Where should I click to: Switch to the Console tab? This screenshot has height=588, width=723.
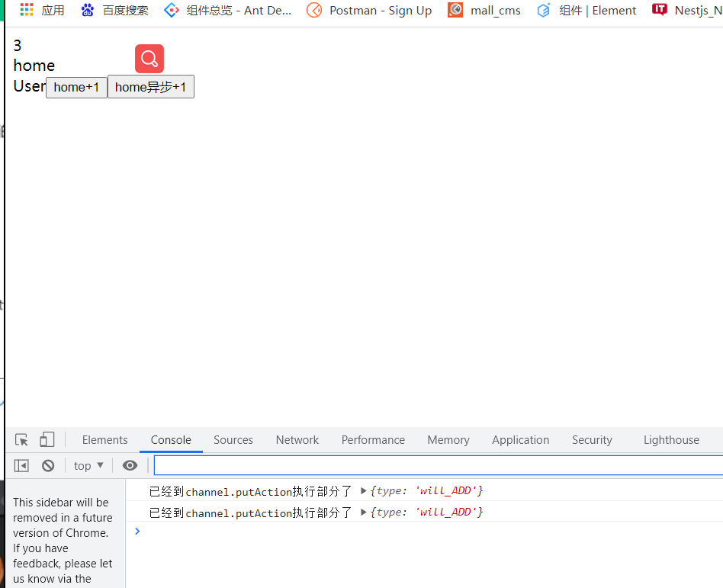171,440
